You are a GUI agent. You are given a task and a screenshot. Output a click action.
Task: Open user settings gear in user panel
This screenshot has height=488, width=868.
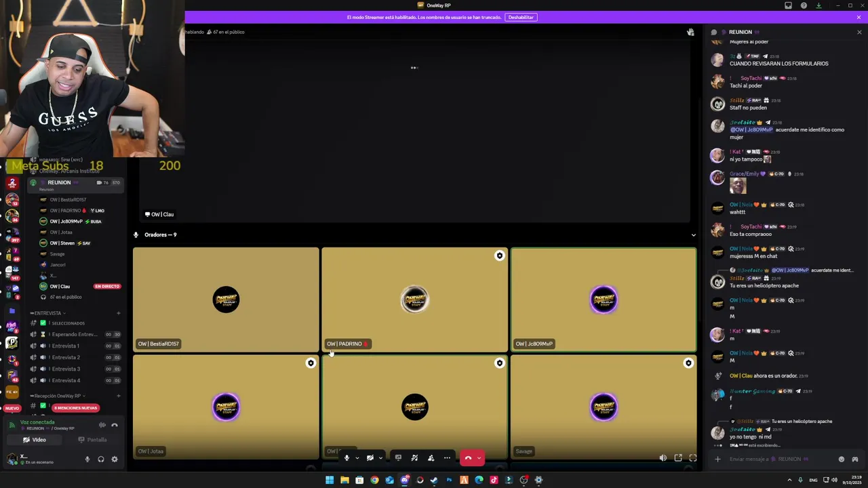(x=114, y=459)
